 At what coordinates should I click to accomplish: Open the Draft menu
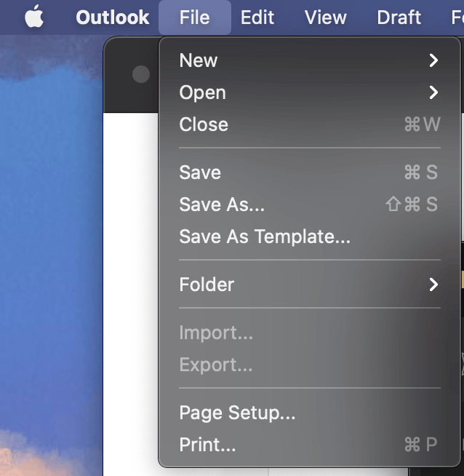click(x=399, y=17)
